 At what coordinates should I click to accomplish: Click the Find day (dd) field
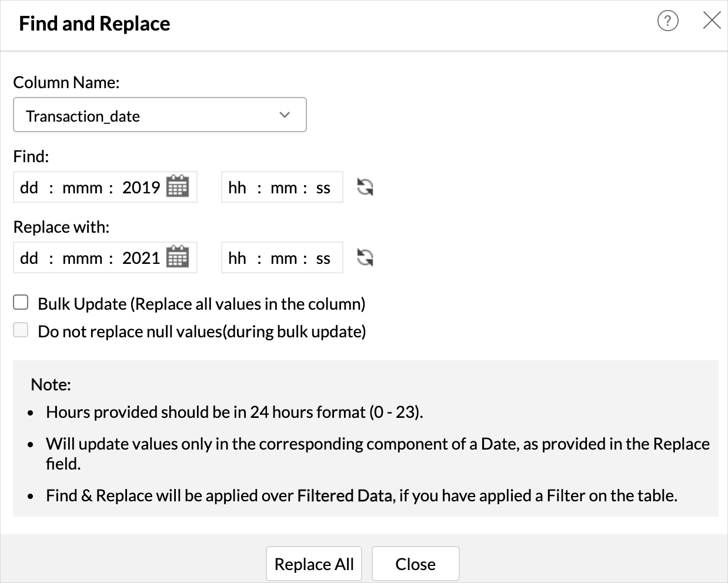click(29, 187)
